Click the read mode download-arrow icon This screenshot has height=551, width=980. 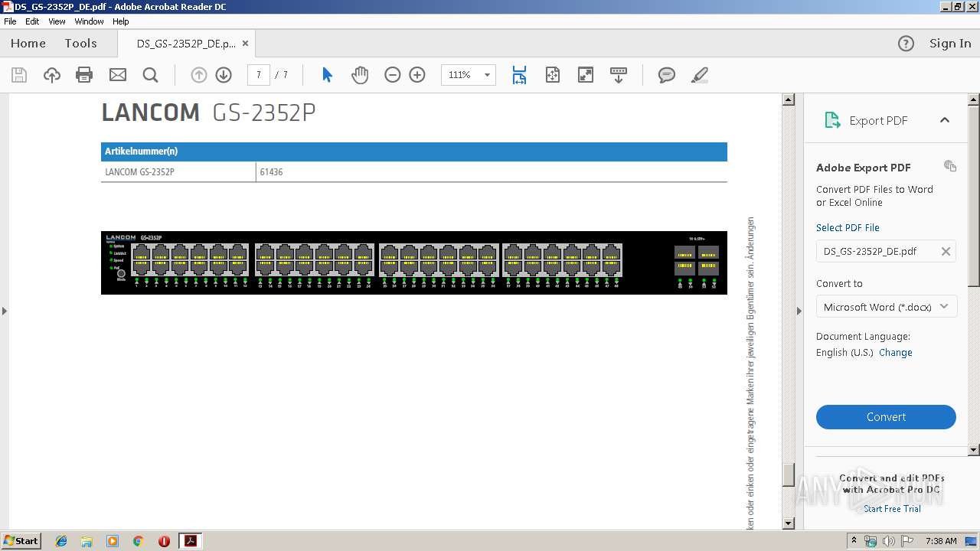[619, 75]
